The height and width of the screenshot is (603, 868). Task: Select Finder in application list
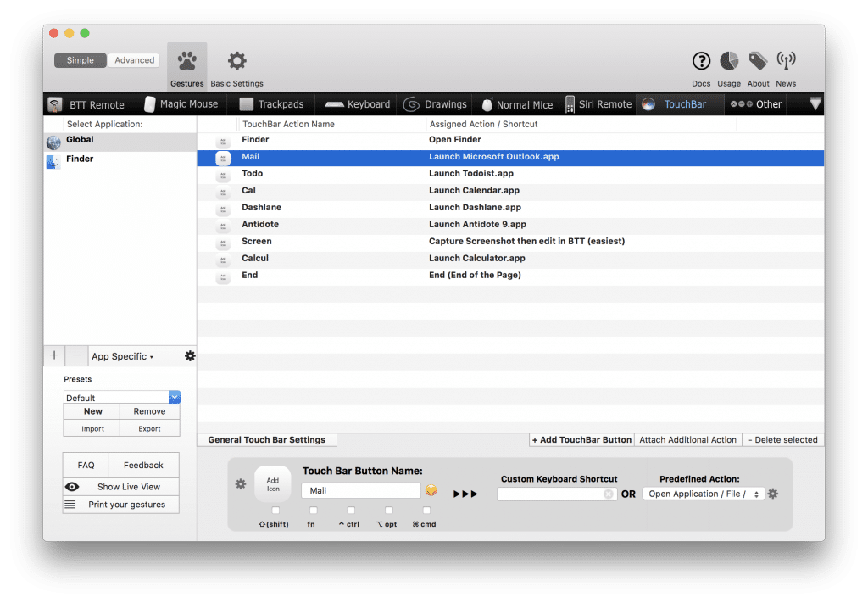[120, 160]
